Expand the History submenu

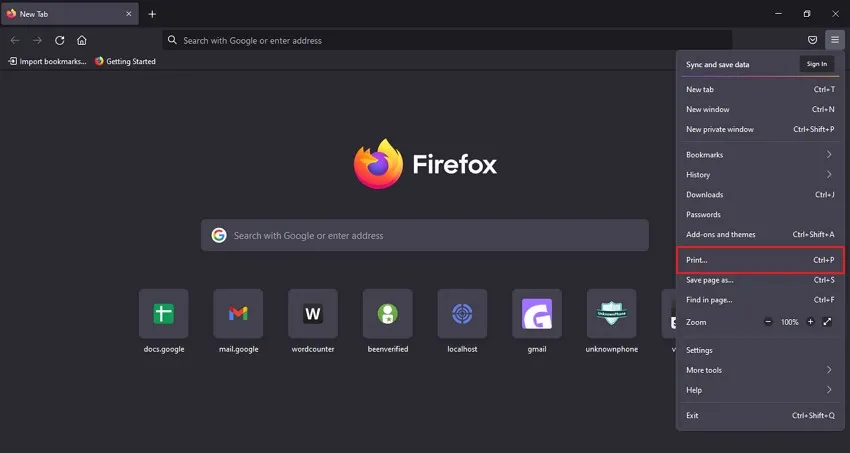[x=760, y=174]
